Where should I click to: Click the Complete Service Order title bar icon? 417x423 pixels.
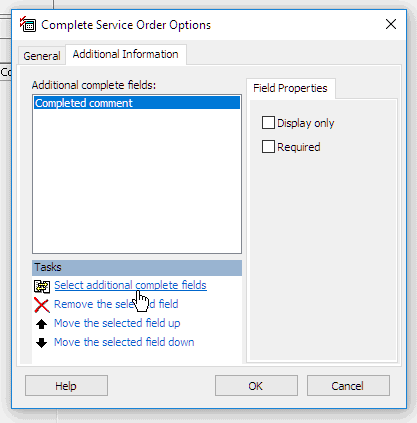(27, 24)
